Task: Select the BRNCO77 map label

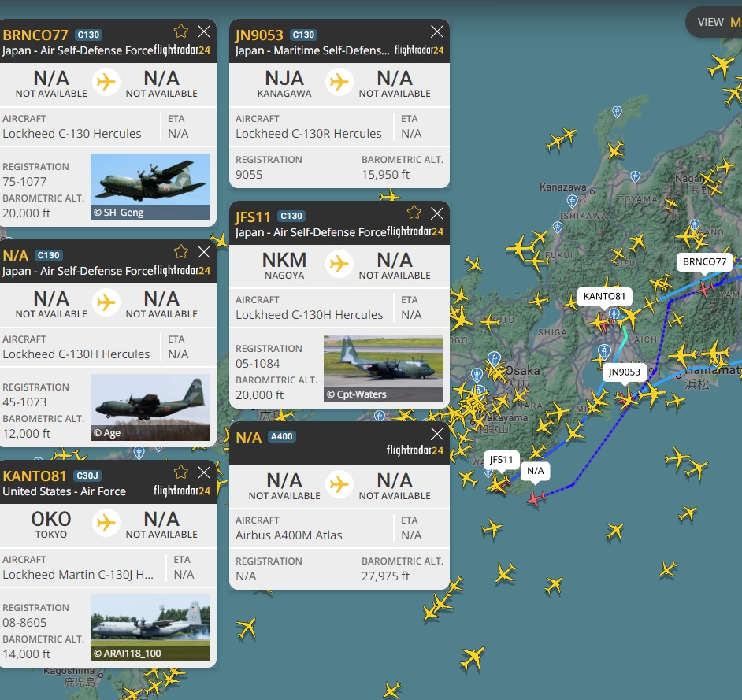Action: click(704, 261)
